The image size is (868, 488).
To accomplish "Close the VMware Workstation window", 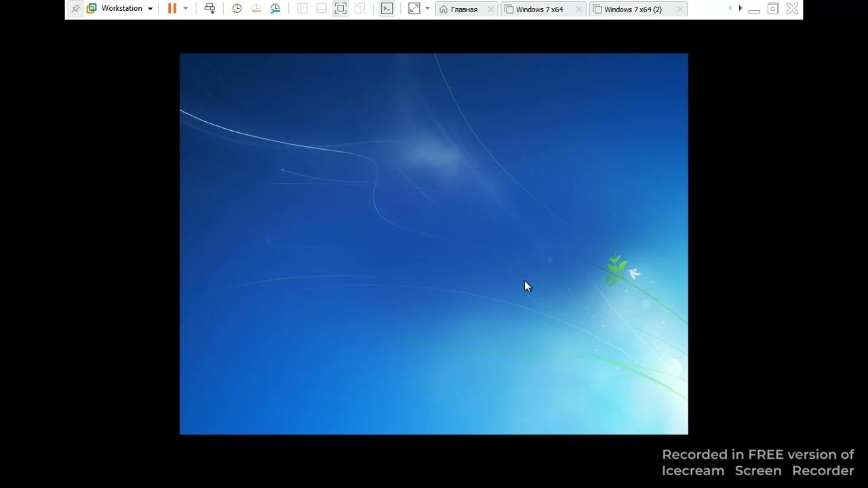I will 792,9.
